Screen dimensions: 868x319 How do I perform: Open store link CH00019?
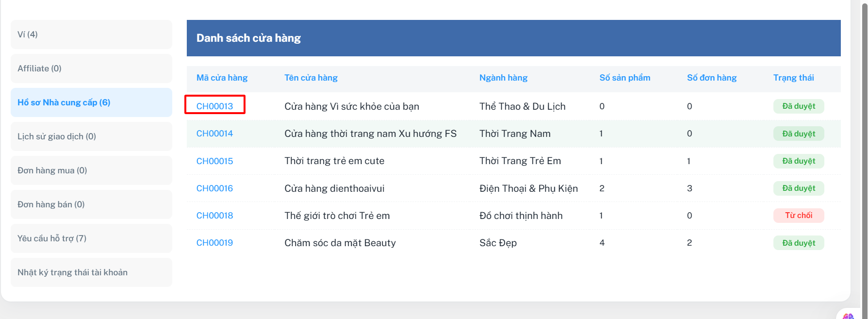click(214, 243)
